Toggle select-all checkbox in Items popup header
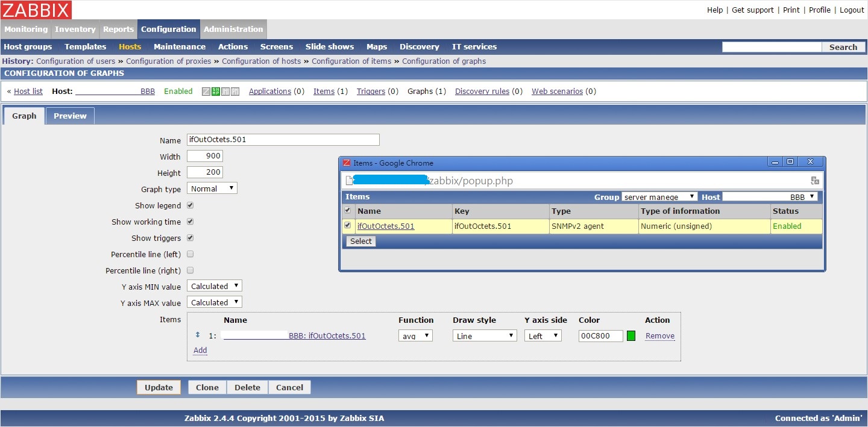Viewport: 868px width, 427px height. 347,211
